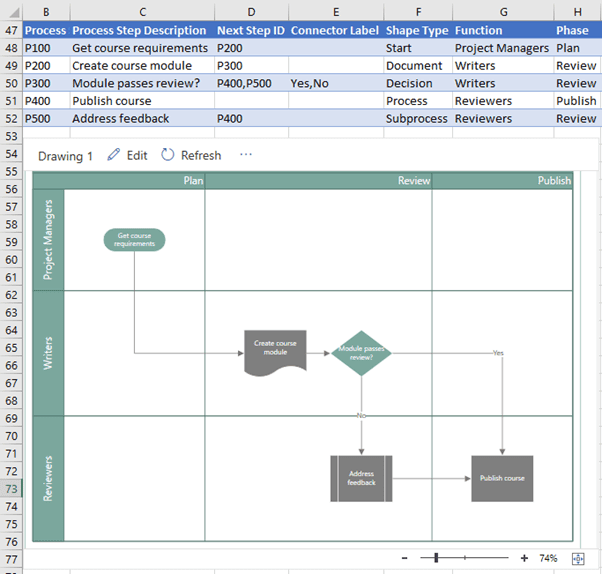Click cell 'Module passes review?'
602x574 pixels.
[142, 83]
